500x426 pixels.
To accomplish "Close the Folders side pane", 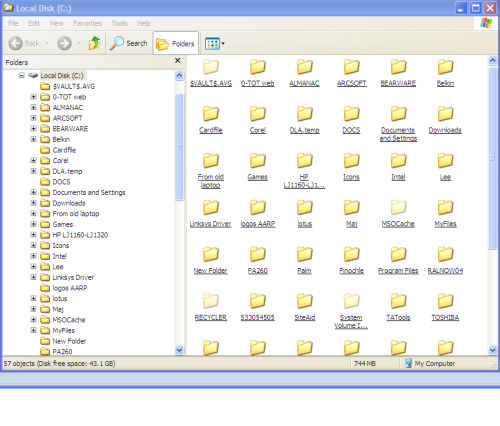I will click(178, 60).
